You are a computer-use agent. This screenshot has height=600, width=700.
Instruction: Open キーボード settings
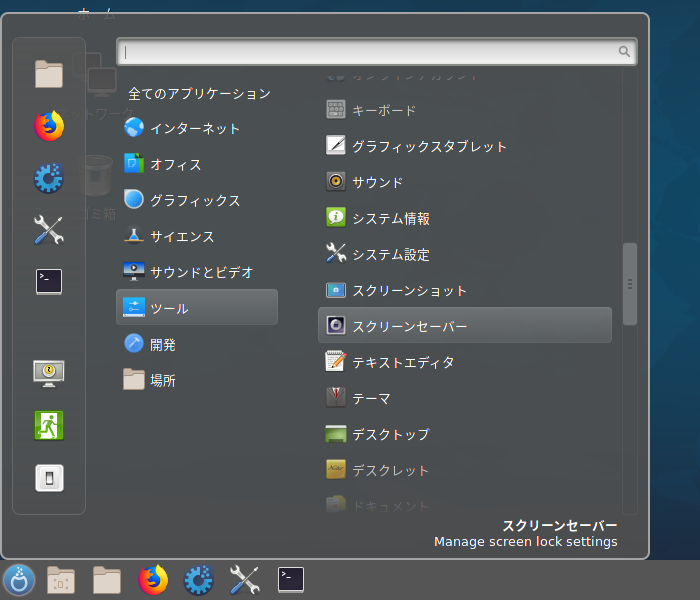point(465,110)
